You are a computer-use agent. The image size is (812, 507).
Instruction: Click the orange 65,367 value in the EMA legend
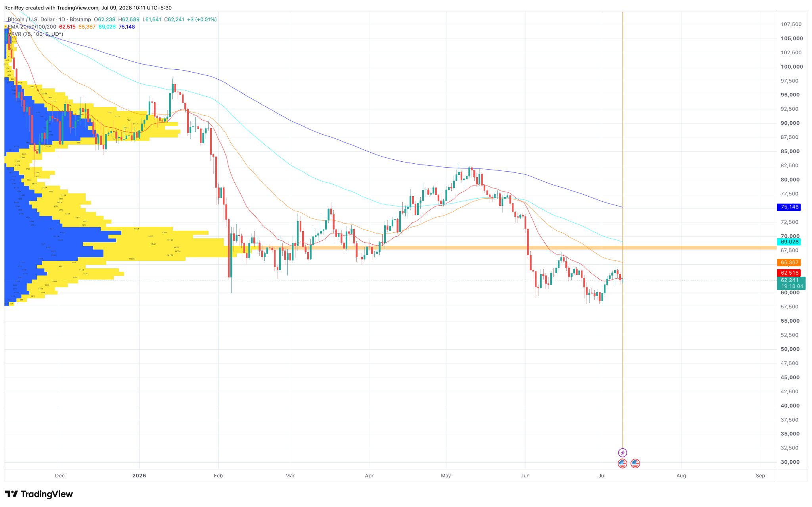click(87, 27)
